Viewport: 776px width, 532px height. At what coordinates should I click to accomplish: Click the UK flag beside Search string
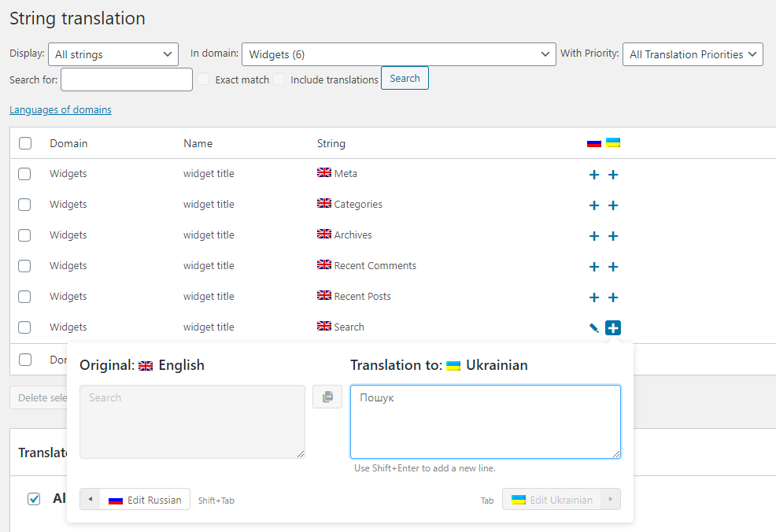click(324, 326)
